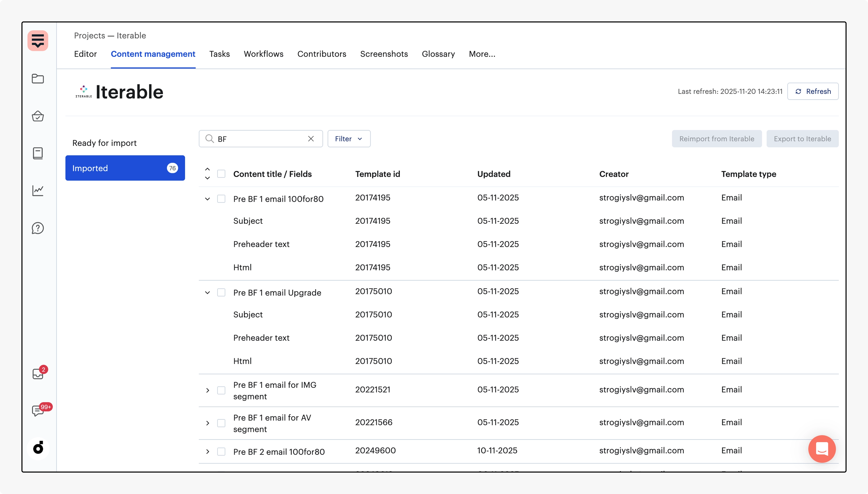Expand the Pre BF 1 email for AV segment row

point(207,423)
